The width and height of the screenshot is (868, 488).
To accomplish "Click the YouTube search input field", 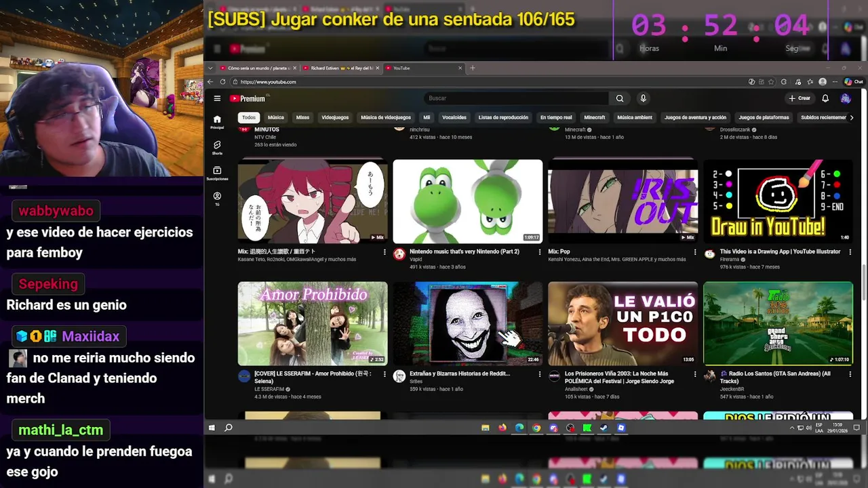I will pos(515,98).
